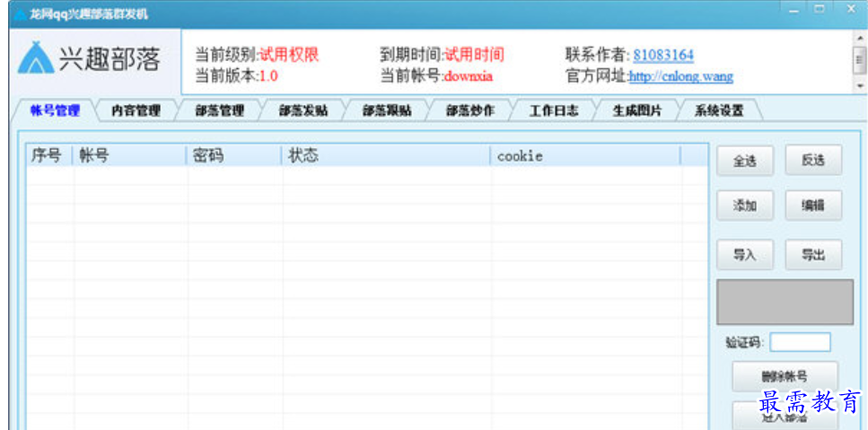Image resolution: width=868 pixels, height=430 pixels.
Task: Click the 试用权限 level text
Action: 290,55
